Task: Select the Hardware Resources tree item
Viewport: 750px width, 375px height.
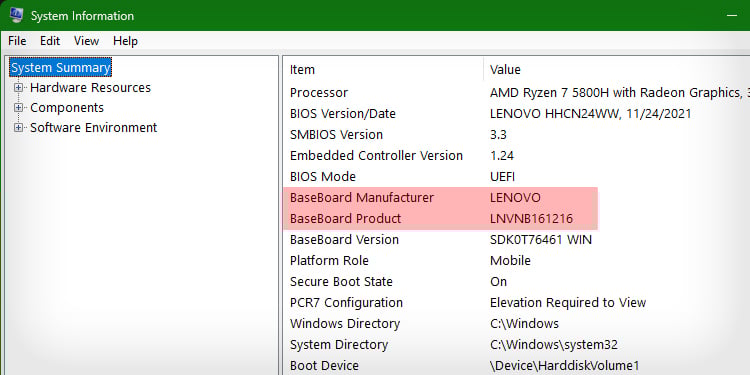Action: [x=90, y=88]
